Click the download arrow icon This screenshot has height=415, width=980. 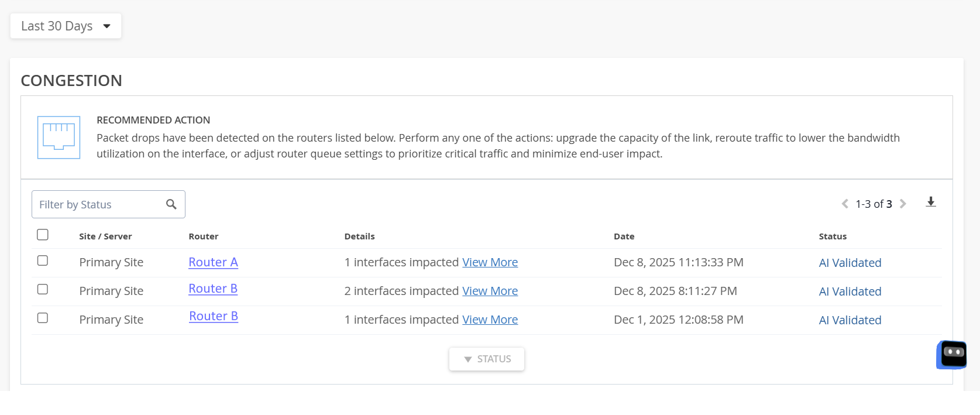tap(931, 203)
